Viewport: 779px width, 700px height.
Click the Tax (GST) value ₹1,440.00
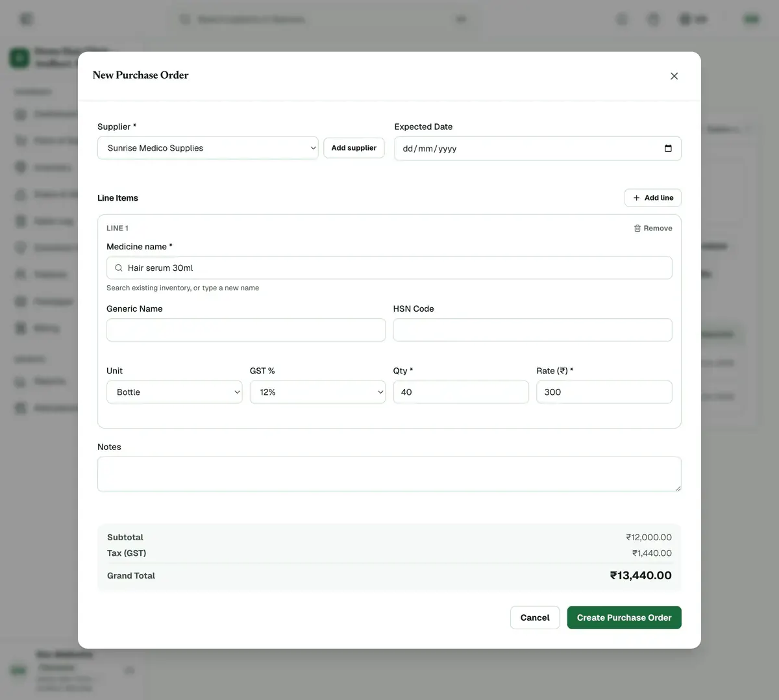point(652,553)
